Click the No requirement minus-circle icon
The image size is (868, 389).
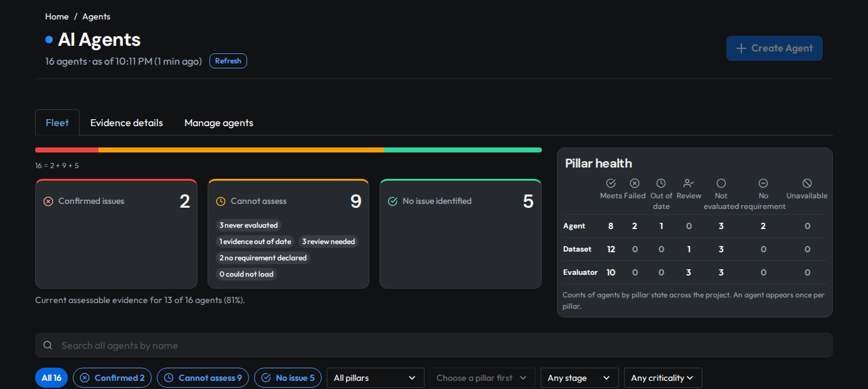pyautogui.click(x=763, y=183)
